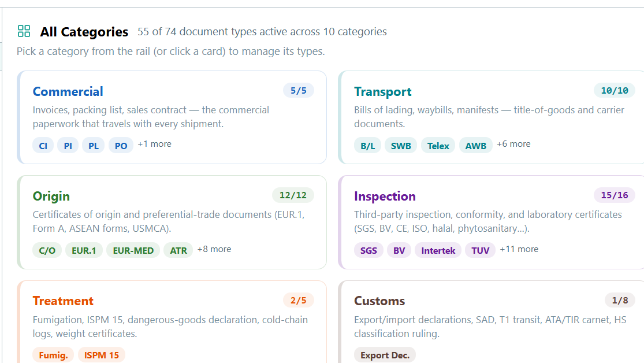
Task: Click the 15/16 badge on Inspection
Action: pos(615,195)
